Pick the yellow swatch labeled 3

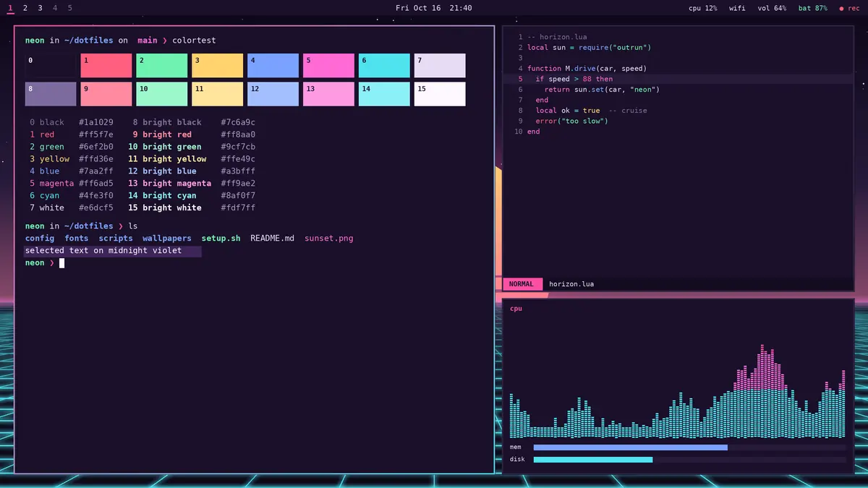tap(217, 66)
